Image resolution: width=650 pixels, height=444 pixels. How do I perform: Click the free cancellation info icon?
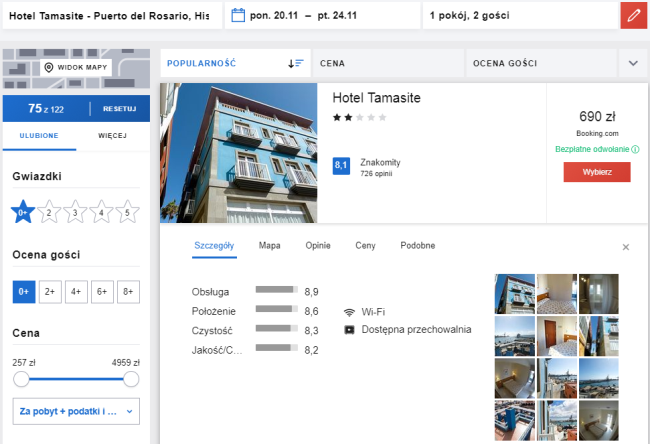[635, 150]
